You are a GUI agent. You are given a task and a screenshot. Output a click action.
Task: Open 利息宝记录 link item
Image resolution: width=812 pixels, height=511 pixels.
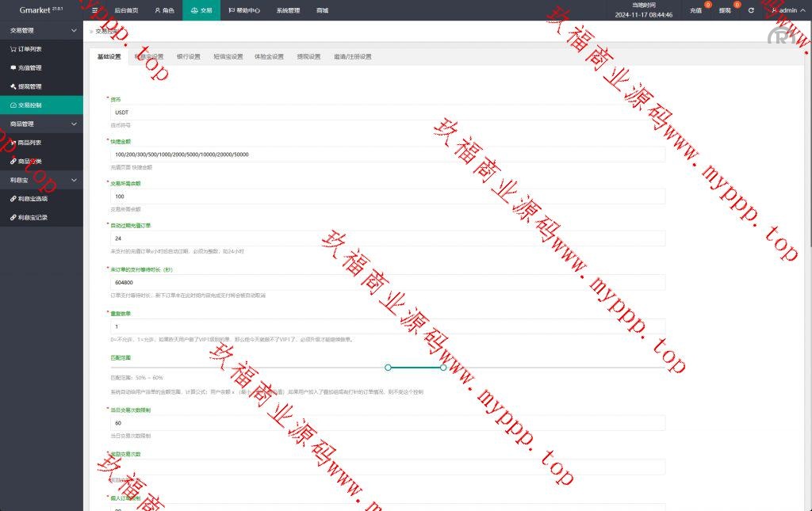(33, 217)
